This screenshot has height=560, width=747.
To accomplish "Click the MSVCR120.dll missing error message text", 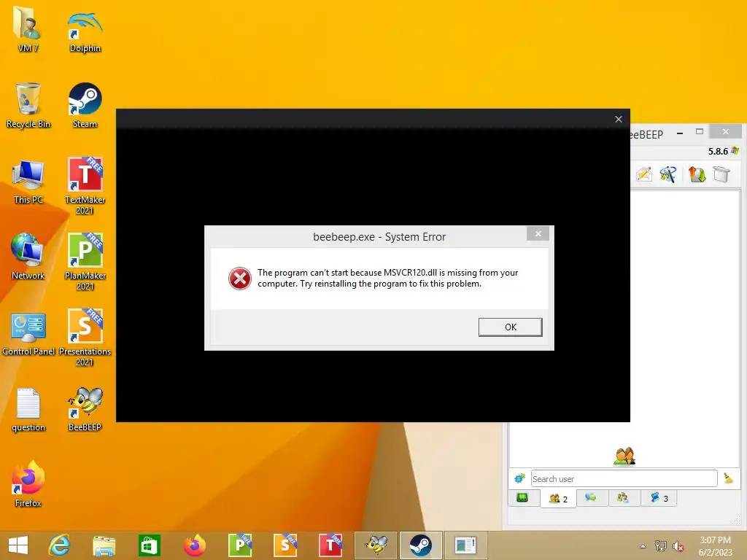I will pos(388,278).
